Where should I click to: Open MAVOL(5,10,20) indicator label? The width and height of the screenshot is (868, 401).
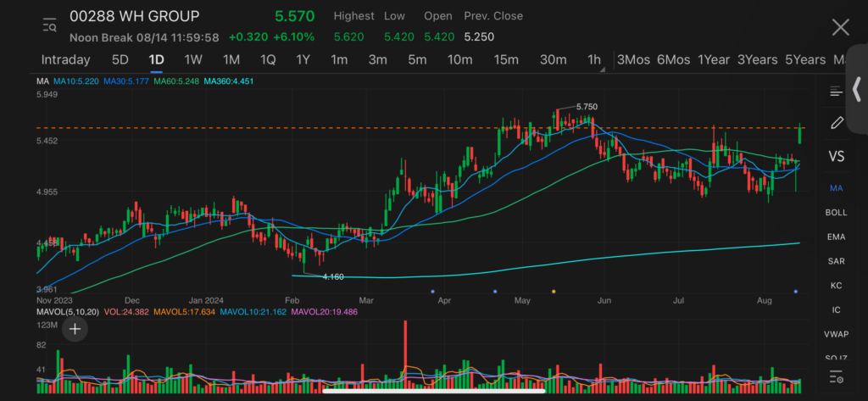[x=68, y=312]
